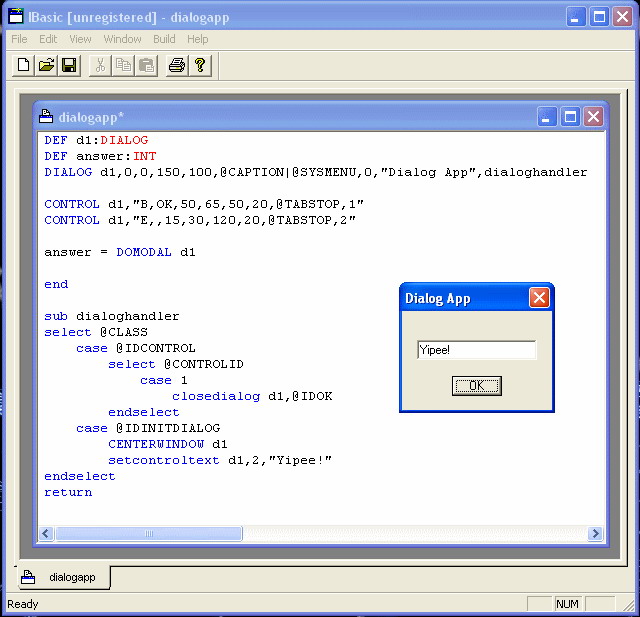640x617 pixels.
Task: Click the NUM indicator in the status bar
Action: click(567, 604)
